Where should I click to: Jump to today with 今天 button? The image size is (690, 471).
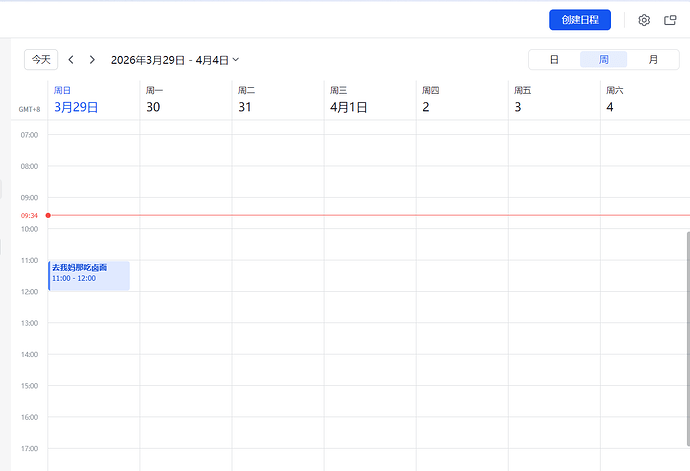tap(41, 60)
